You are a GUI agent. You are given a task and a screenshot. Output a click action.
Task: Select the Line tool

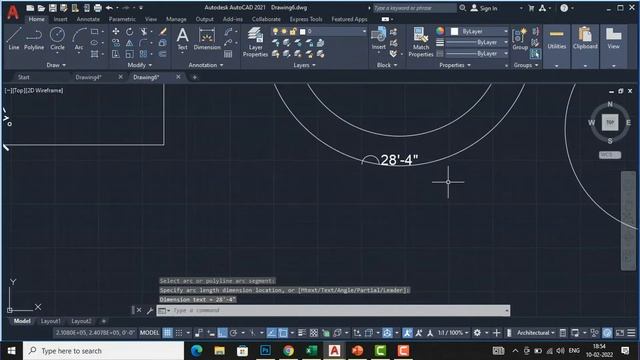(x=13, y=39)
